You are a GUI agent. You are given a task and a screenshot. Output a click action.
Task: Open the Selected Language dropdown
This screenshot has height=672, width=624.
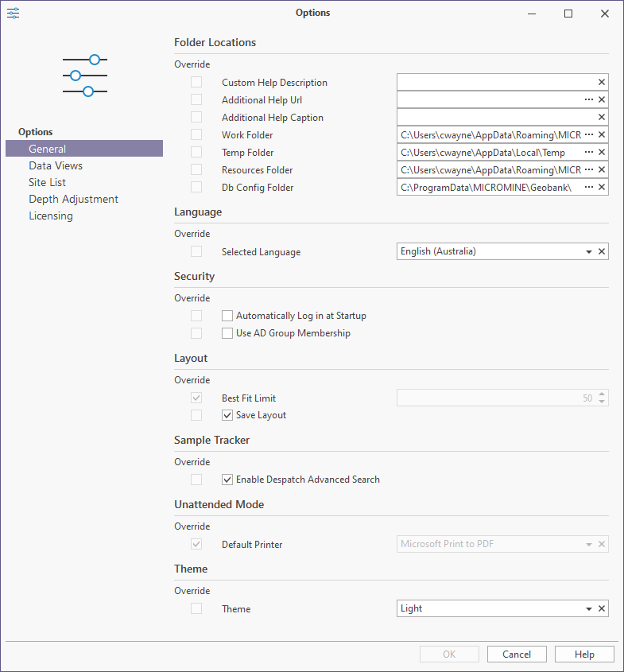[x=589, y=251]
